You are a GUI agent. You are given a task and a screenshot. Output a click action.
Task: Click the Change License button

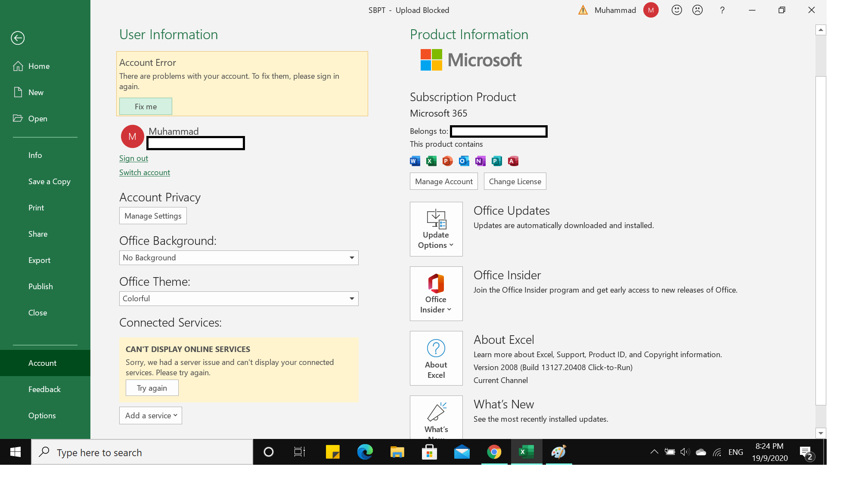tap(515, 181)
